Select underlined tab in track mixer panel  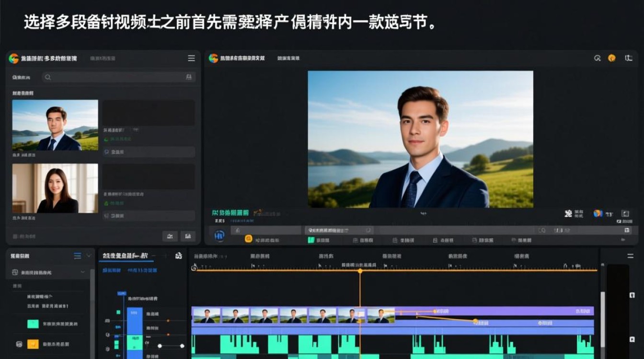[126, 256]
